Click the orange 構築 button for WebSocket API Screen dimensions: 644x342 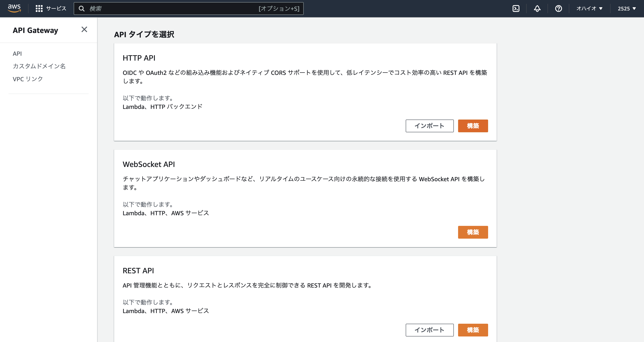point(473,232)
